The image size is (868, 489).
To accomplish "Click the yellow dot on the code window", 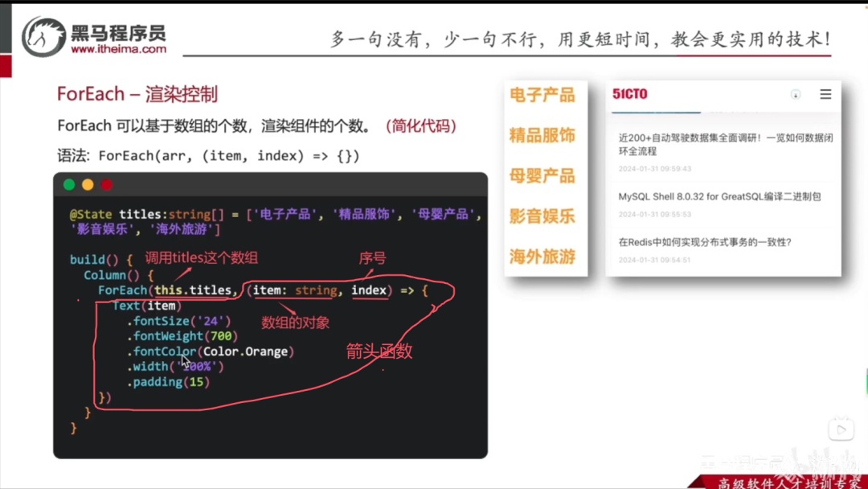I will (x=88, y=184).
